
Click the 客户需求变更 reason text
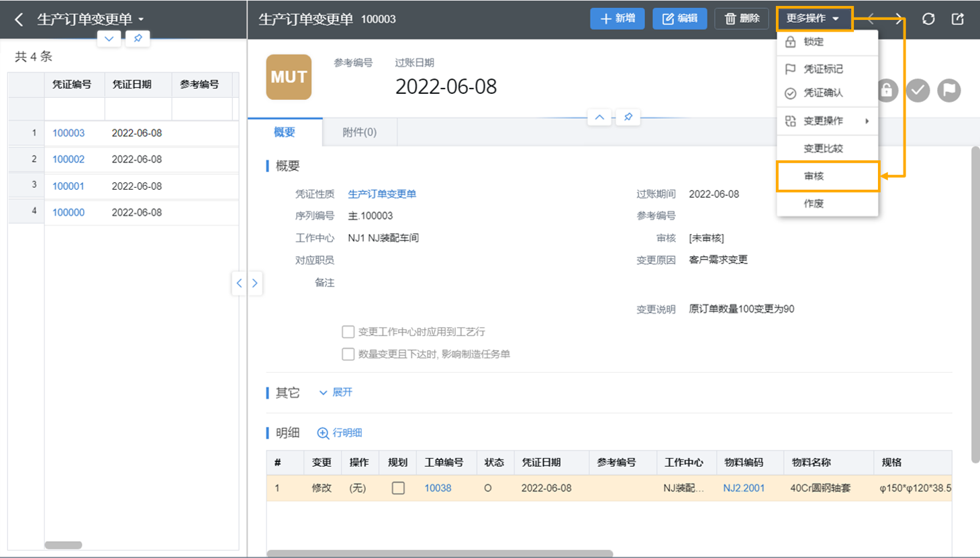(718, 260)
